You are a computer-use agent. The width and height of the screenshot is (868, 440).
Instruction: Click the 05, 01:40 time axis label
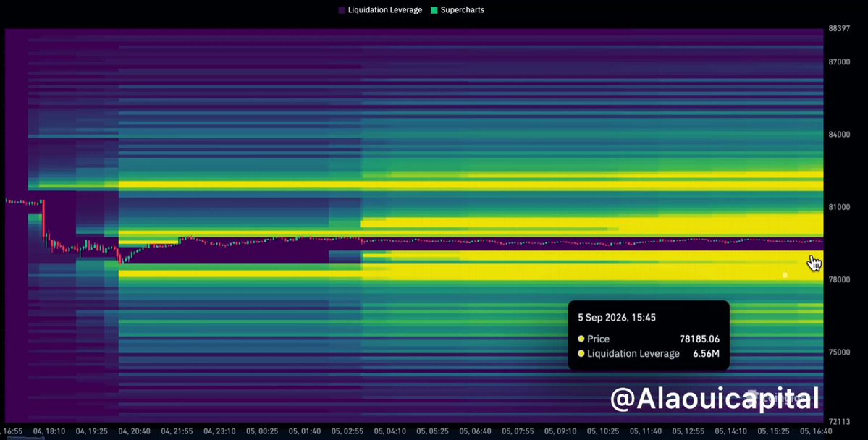tap(305, 431)
